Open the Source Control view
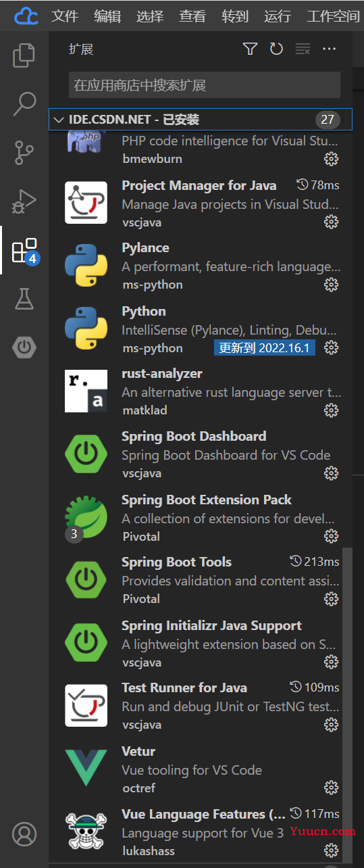This screenshot has height=868, width=364. [x=24, y=153]
